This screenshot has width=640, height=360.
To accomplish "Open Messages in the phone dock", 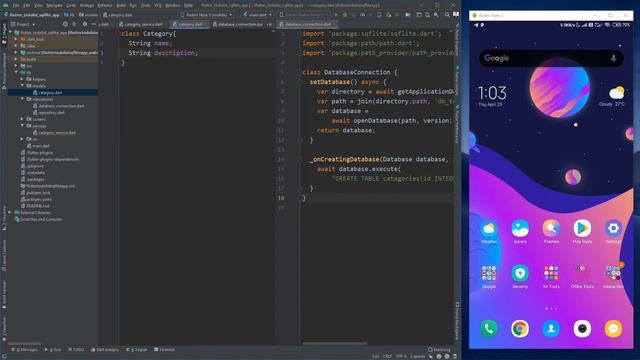I will (613, 329).
